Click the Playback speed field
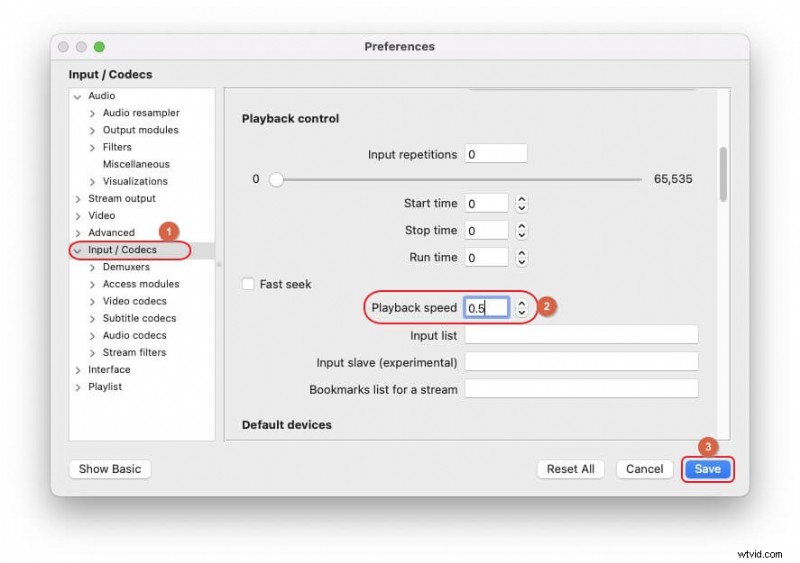The height and width of the screenshot is (563, 800). click(x=486, y=307)
